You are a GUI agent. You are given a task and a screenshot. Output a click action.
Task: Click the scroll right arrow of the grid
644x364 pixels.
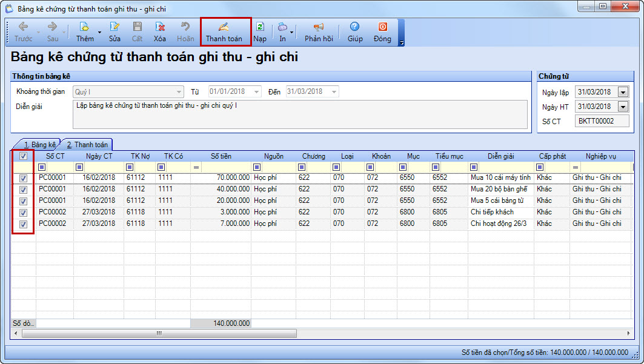[x=628, y=333]
